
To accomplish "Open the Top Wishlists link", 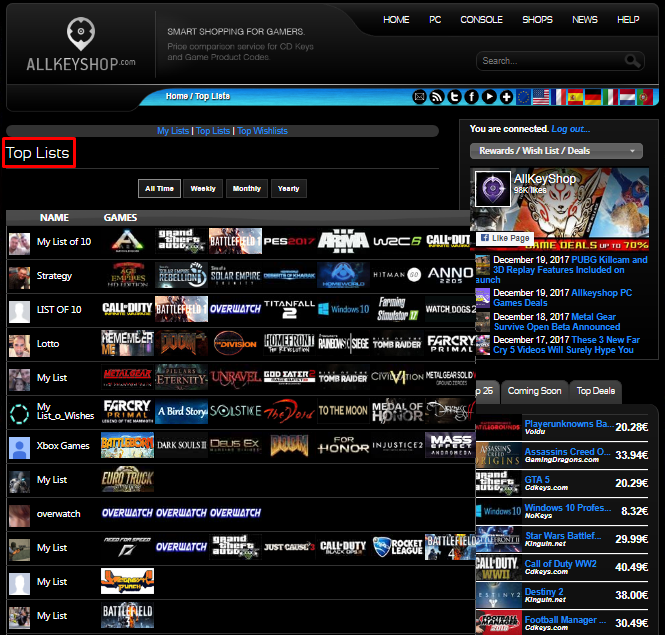I will [x=262, y=131].
